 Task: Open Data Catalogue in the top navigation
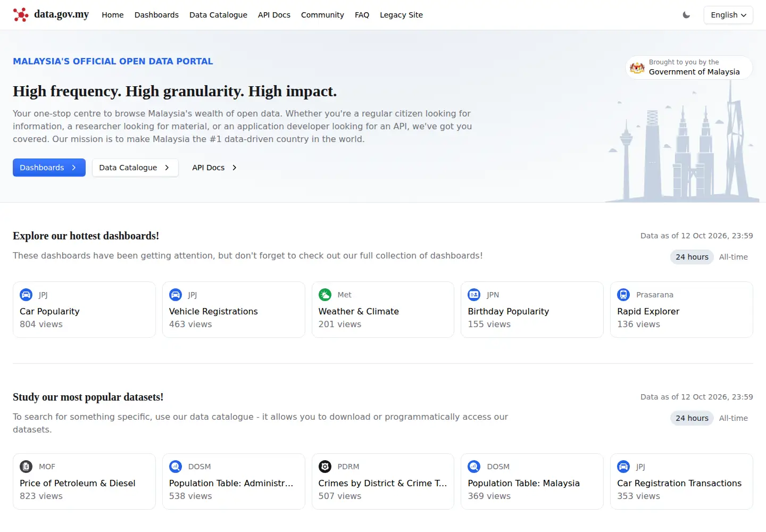pos(218,15)
